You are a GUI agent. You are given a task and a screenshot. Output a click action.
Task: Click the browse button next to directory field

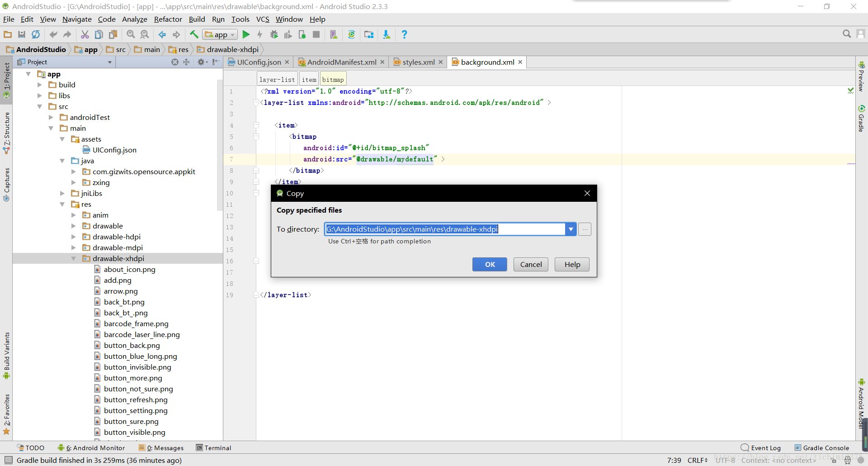[x=585, y=229]
